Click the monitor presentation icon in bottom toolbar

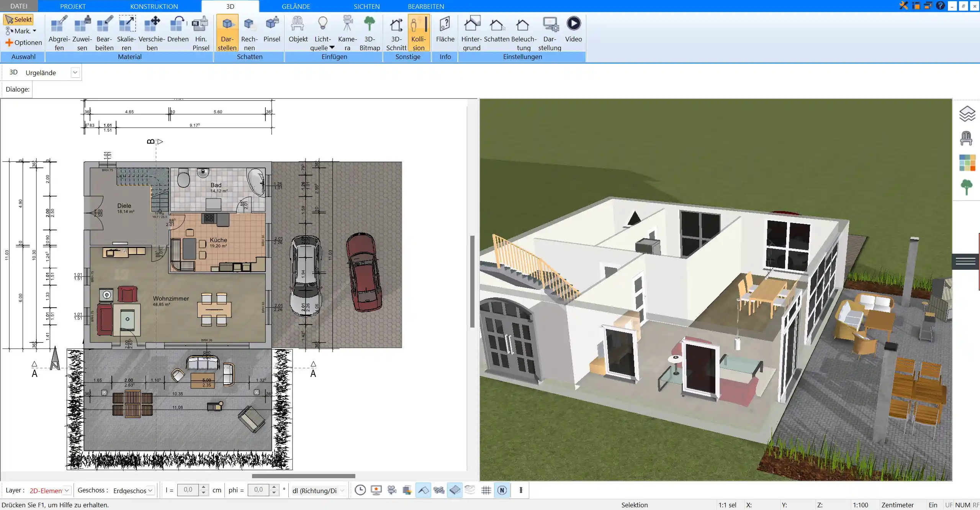[376, 490]
